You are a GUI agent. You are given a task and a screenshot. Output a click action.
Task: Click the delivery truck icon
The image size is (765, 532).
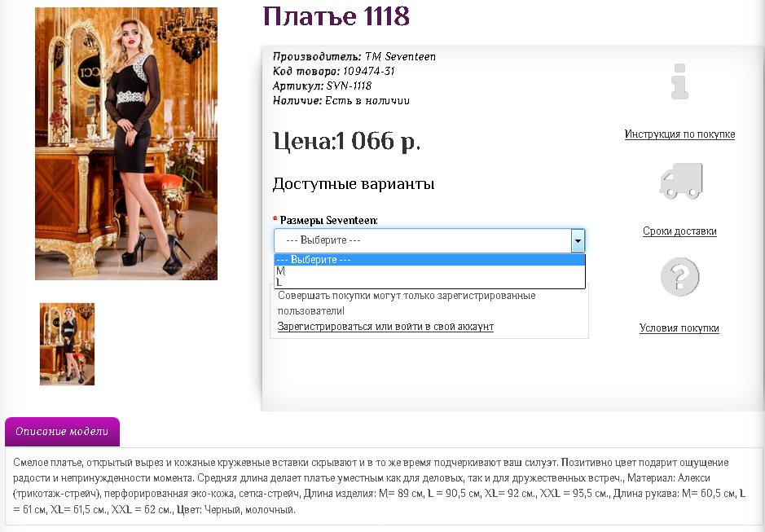coord(679,181)
